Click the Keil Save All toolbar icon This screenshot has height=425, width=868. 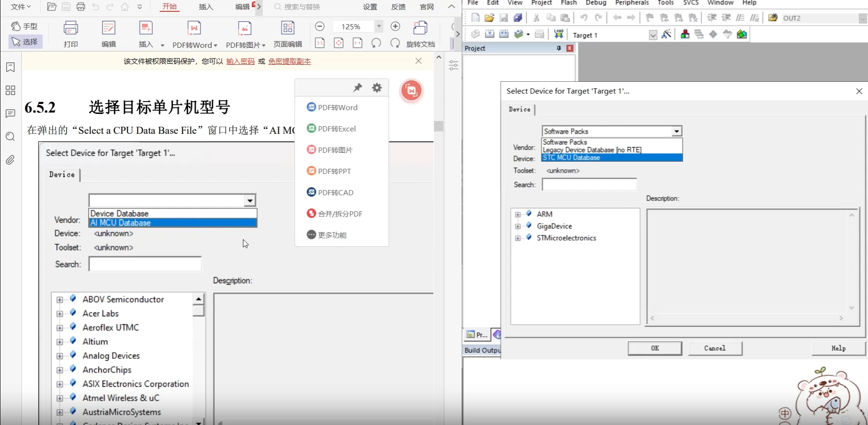(x=518, y=18)
